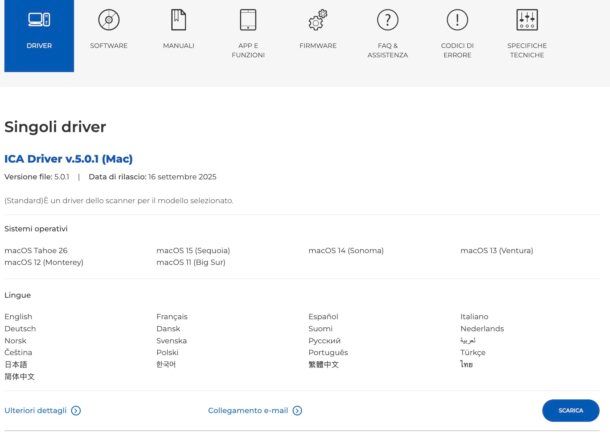Click the App e Funzioni tablet icon
This screenshot has height=448, width=610.
248,19
